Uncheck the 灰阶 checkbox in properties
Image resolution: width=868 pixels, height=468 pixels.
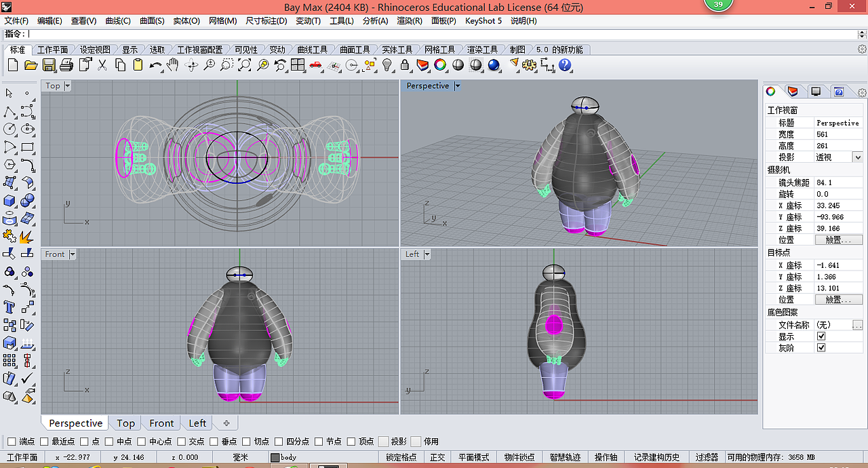click(x=821, y=348)
